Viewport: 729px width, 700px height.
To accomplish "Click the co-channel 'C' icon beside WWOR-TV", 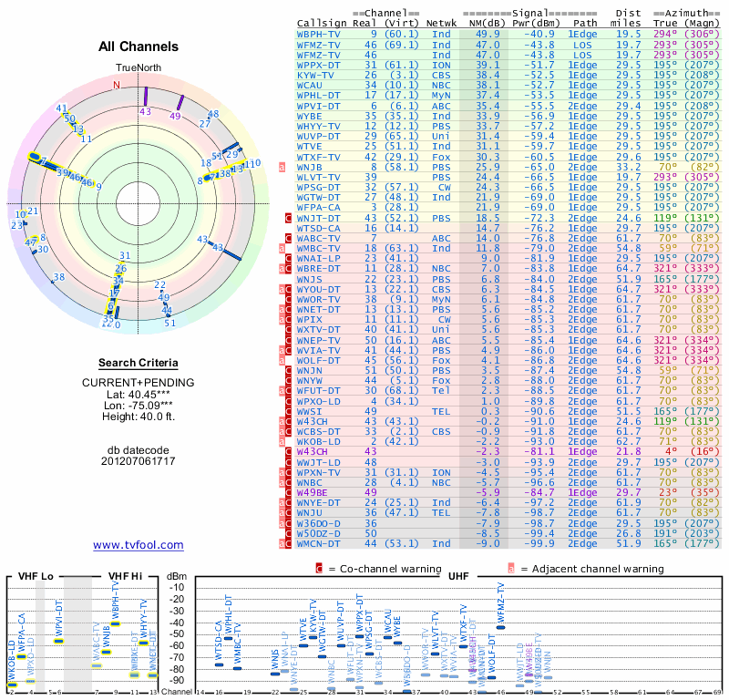I will click(288, 300).
